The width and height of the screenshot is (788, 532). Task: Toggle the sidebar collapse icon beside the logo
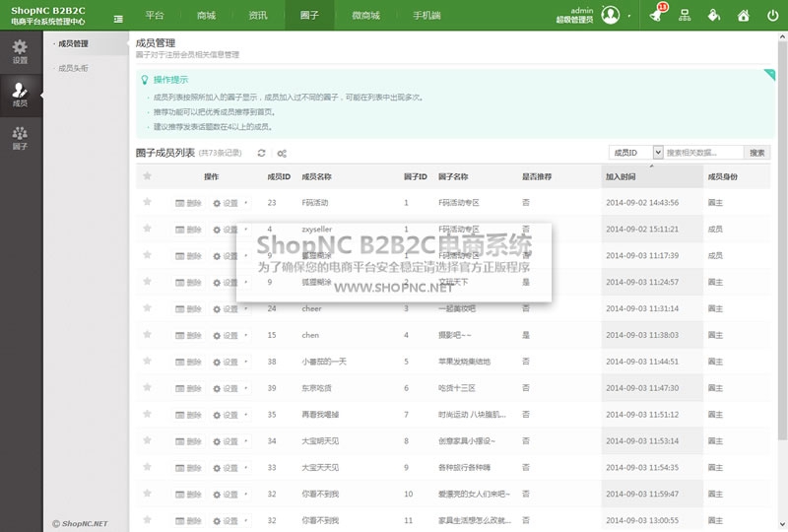[x=118, y=19]
